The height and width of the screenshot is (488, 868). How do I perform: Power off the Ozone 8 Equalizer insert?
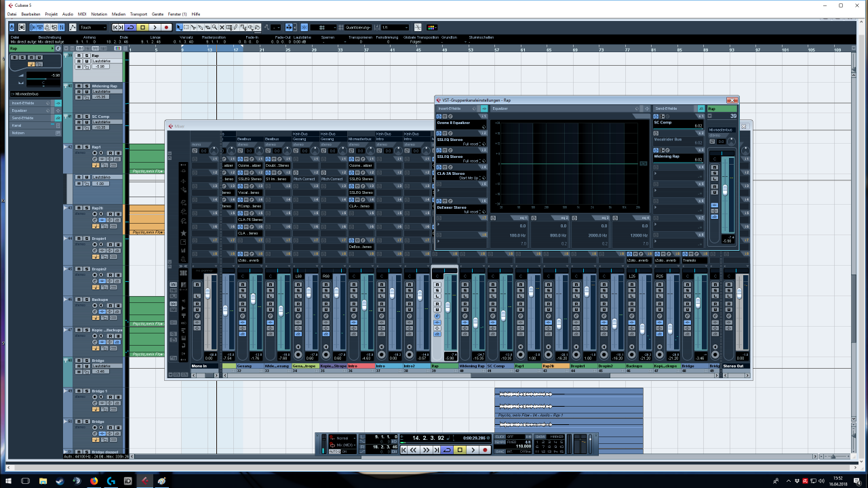click(x=439, y=116)
